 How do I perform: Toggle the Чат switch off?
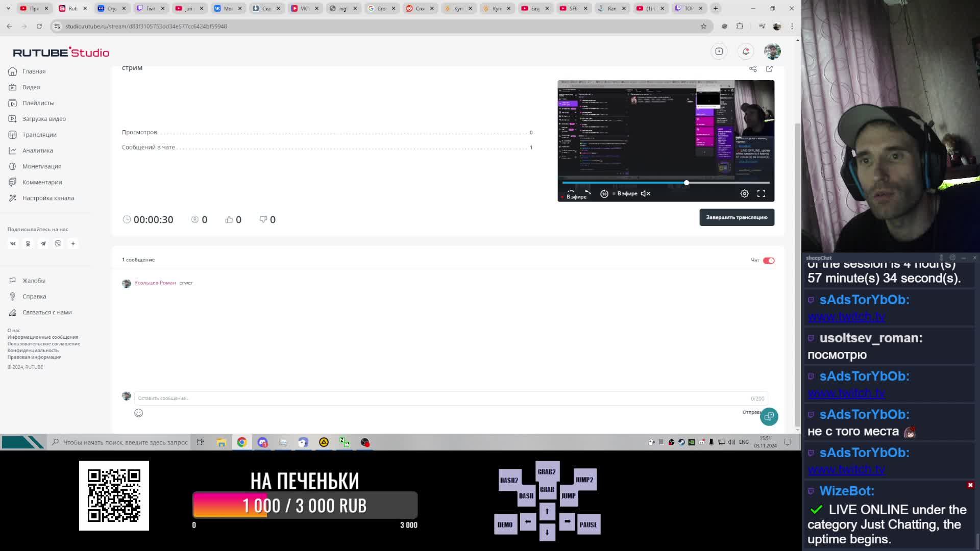(x=768, y=261)
